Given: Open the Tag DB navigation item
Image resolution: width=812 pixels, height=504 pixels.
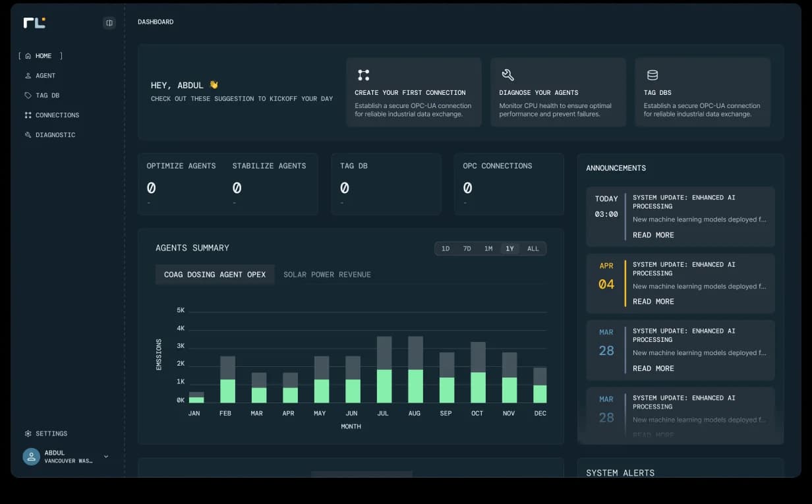Looking at the screenshot, I should 42,96.
